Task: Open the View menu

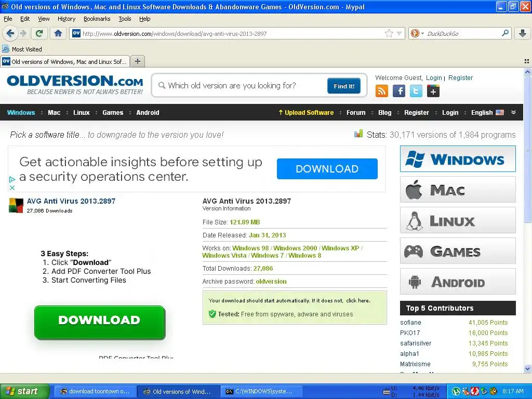Action: pos(44,19)
